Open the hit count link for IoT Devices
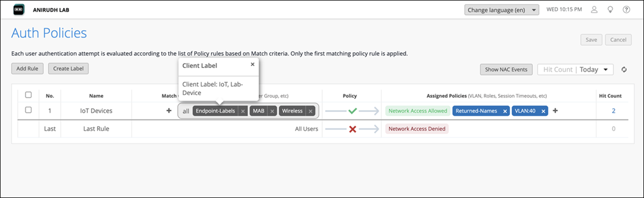The image size is (644, 198). pyautogui.click(x=613, y=111)
